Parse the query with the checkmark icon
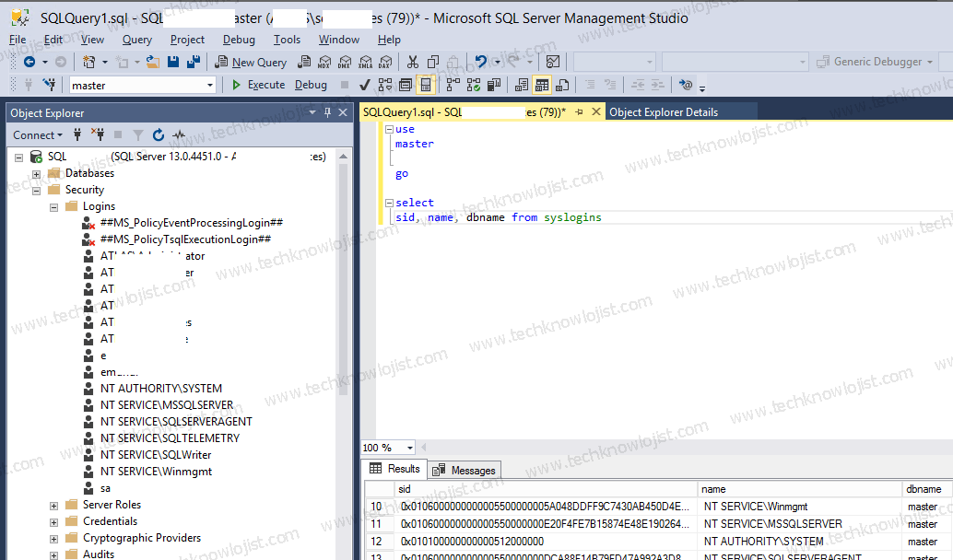The width and height of the screenshot is (953, 560). [365, 85]
